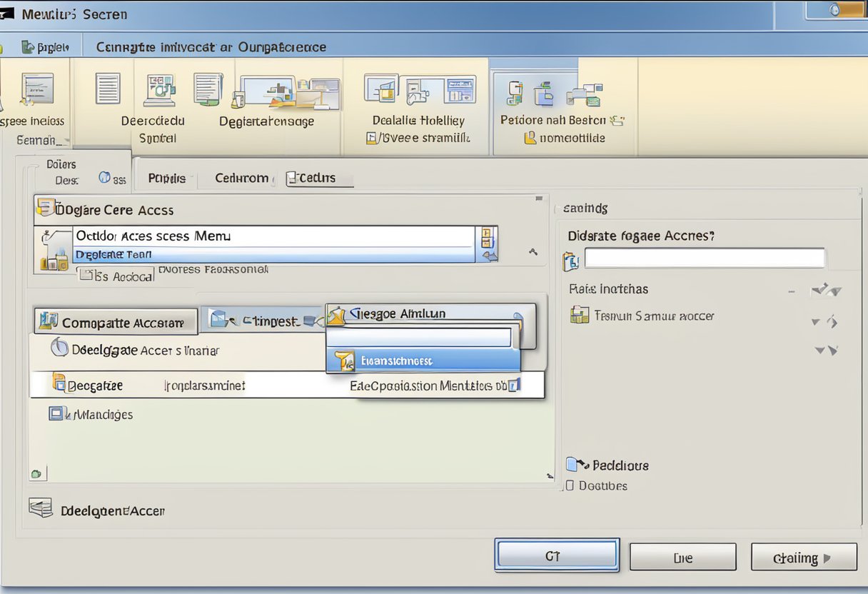The height and width of the screenshot is (594, 868).
Task: Click the middle Ue button
Action: (682, 556)
